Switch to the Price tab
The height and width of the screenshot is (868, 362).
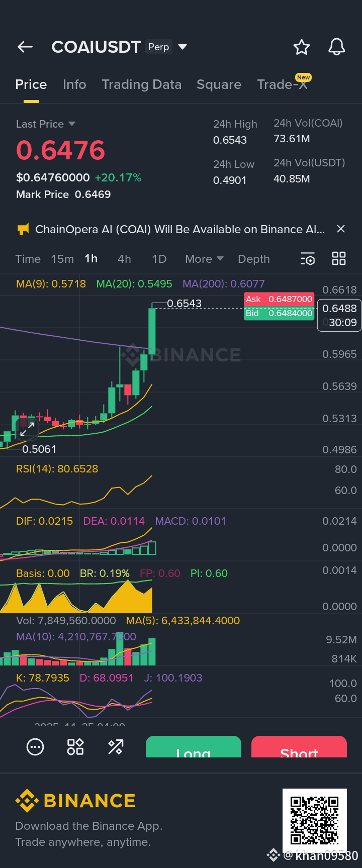pos(31,84)
